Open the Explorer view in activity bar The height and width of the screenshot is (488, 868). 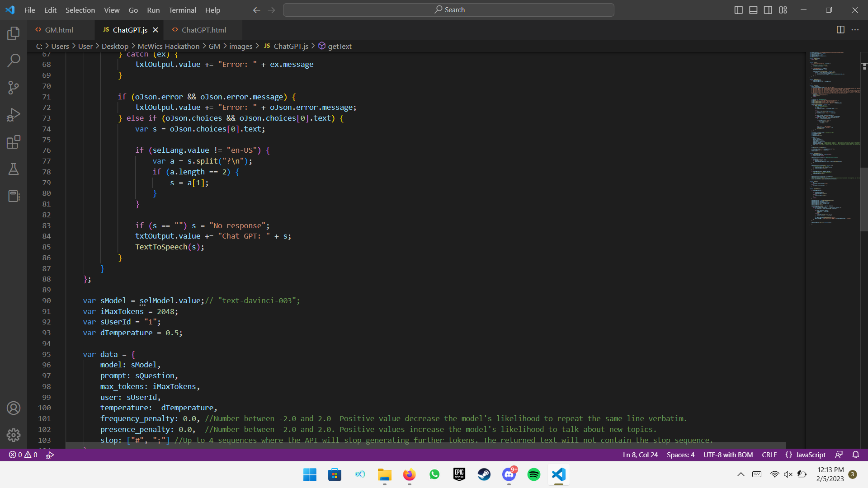(14, 33)
